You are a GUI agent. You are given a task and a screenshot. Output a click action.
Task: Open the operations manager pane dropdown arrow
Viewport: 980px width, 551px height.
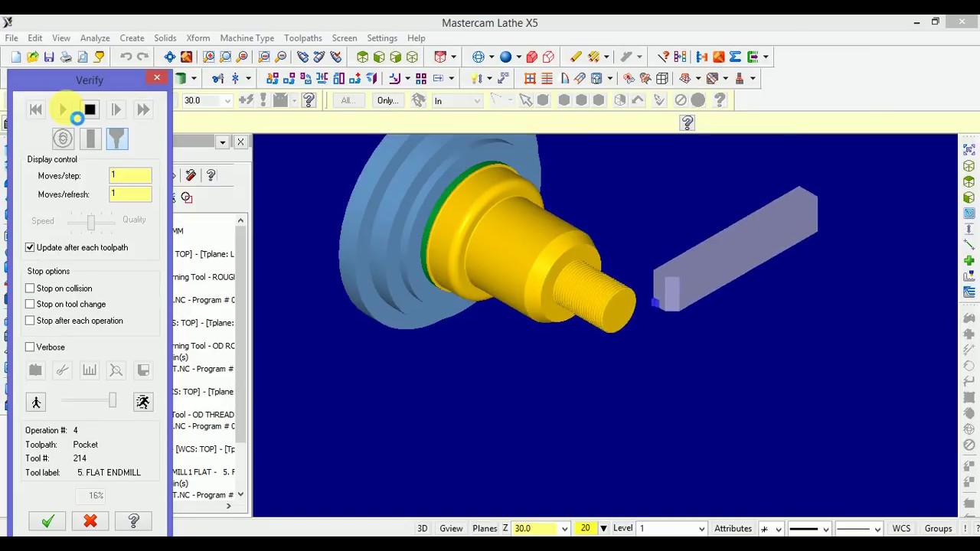(x=222, y=142)
